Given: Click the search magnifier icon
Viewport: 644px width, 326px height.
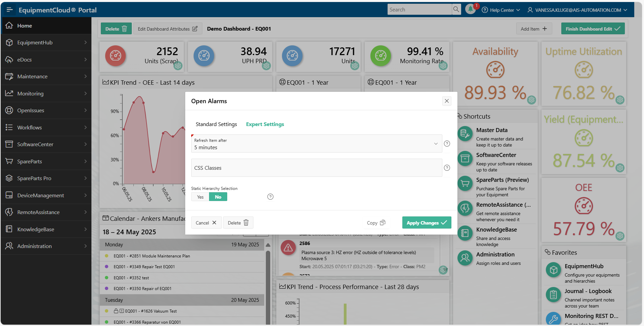Looking at the screenshot, I should [x=456, y=9].
